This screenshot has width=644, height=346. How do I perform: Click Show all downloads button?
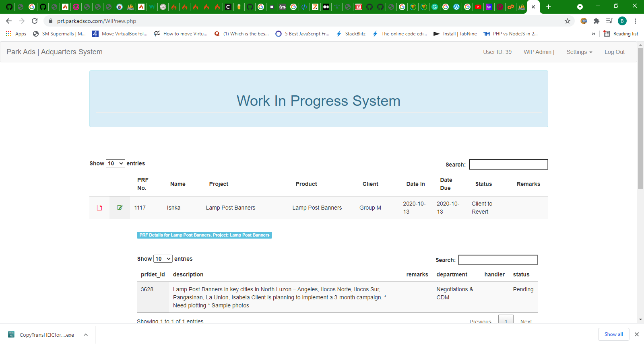(613, 334)
